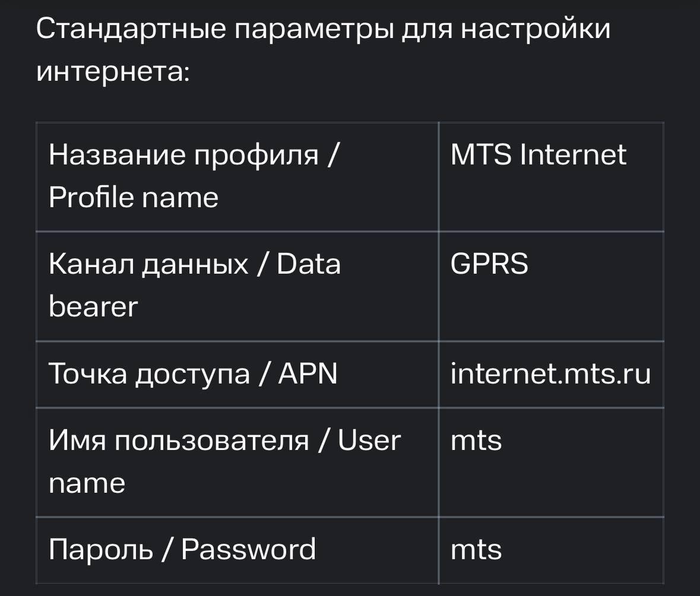The width and height of the screenshot is (700, 596).
Task: Click the word "интернета:" in the heading
Action: tap(113, 72)
